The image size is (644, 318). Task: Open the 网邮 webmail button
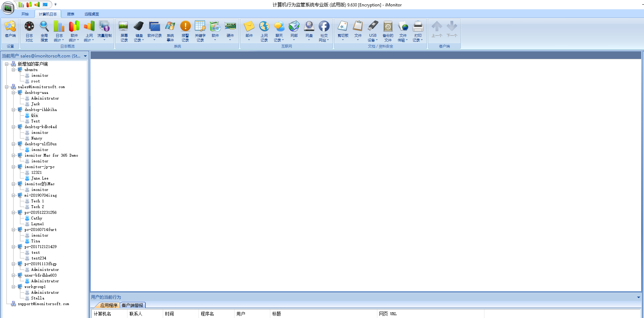point(294,31)
